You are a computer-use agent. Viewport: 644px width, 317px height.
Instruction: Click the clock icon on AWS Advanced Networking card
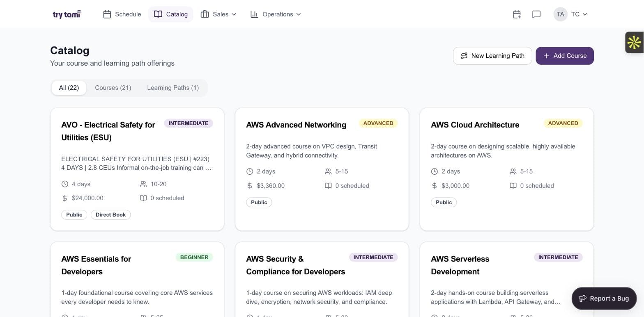(249, 171)
